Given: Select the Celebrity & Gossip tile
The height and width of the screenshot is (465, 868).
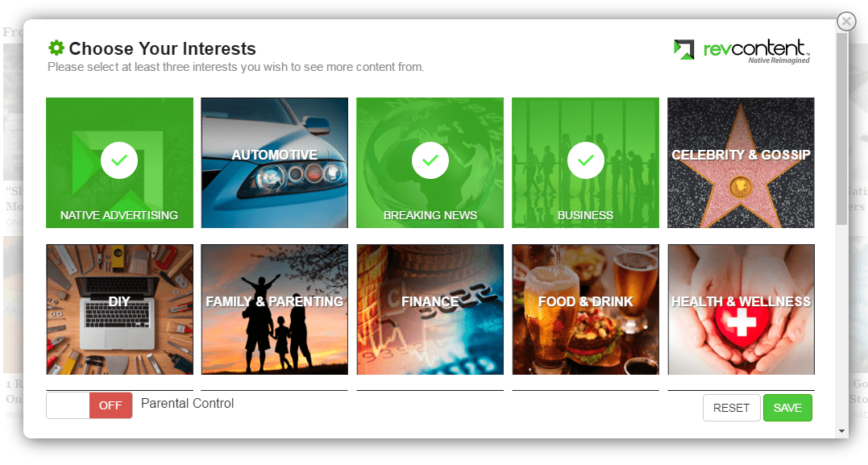Looking at the screenshot, I should click(x=741, y=163).
